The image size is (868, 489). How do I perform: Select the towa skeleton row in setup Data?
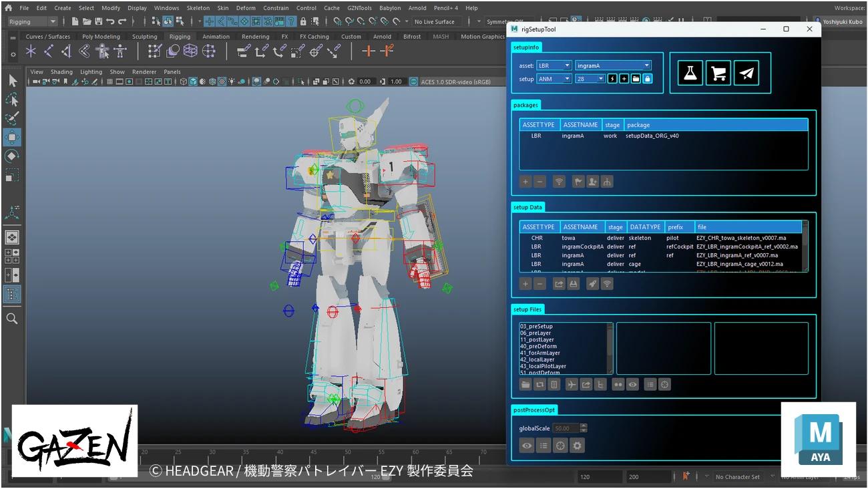(660, 238)
